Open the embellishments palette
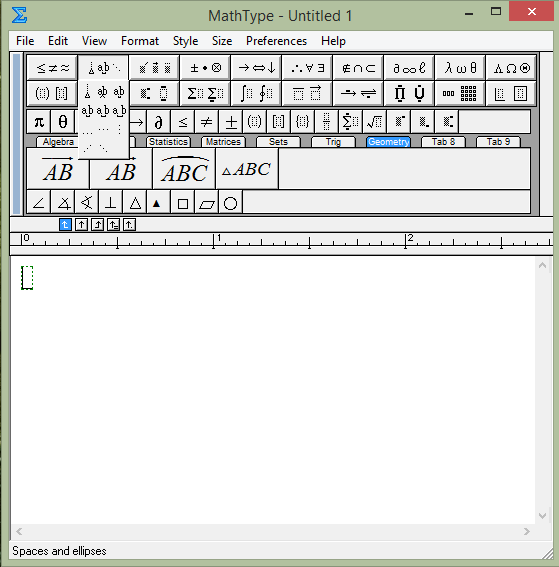Screen dimensions: 559x567 click(154, 68)
